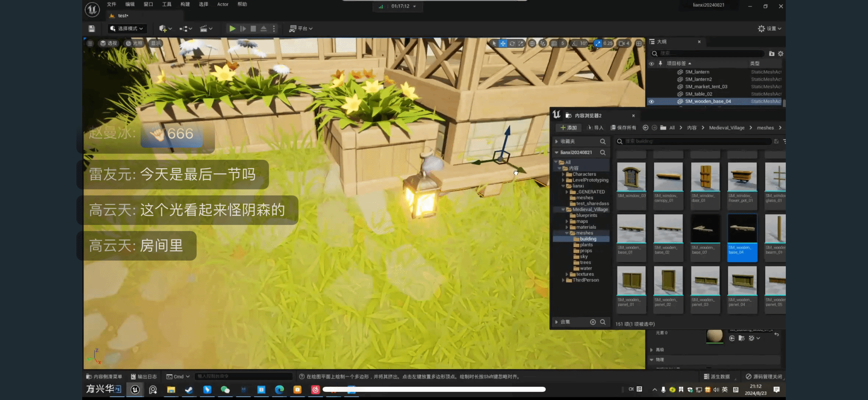Screen dimensions: 868x400
Task: Open the 平台 platforms dropdown
Action: coord(301,28)
